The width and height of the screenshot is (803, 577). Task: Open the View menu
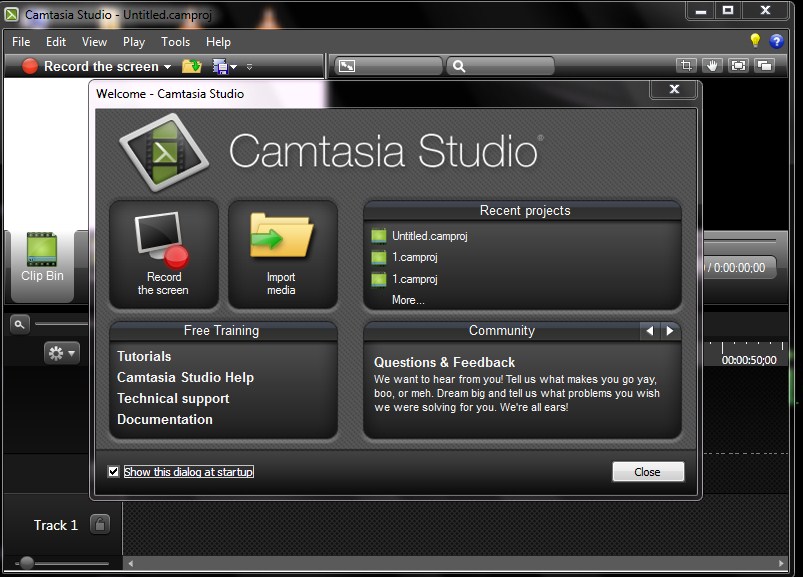point(94,42)
